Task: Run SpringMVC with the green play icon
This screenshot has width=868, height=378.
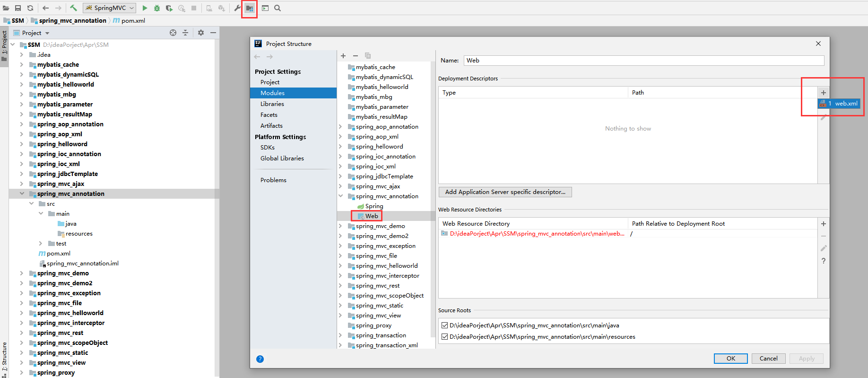Action: [x=145, y=8]
